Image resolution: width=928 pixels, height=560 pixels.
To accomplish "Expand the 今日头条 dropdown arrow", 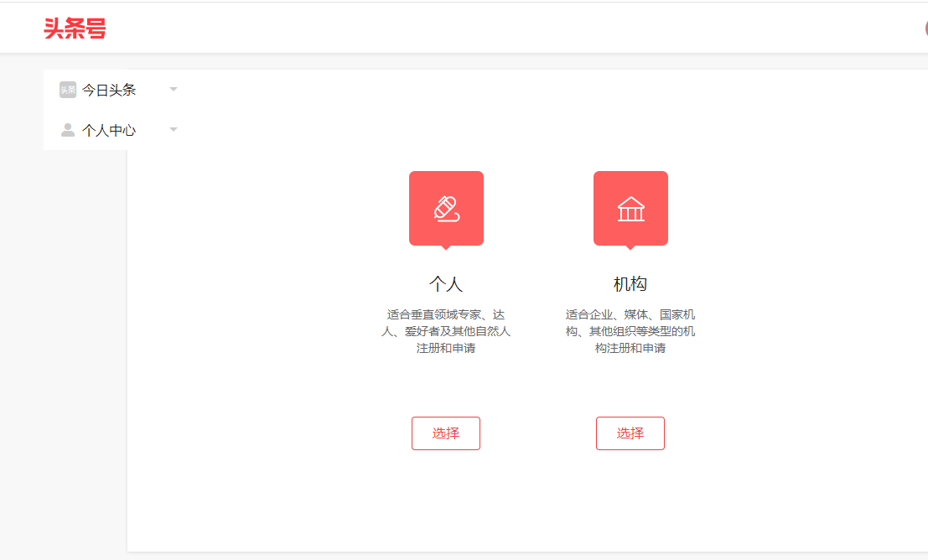I will [174, 90].
